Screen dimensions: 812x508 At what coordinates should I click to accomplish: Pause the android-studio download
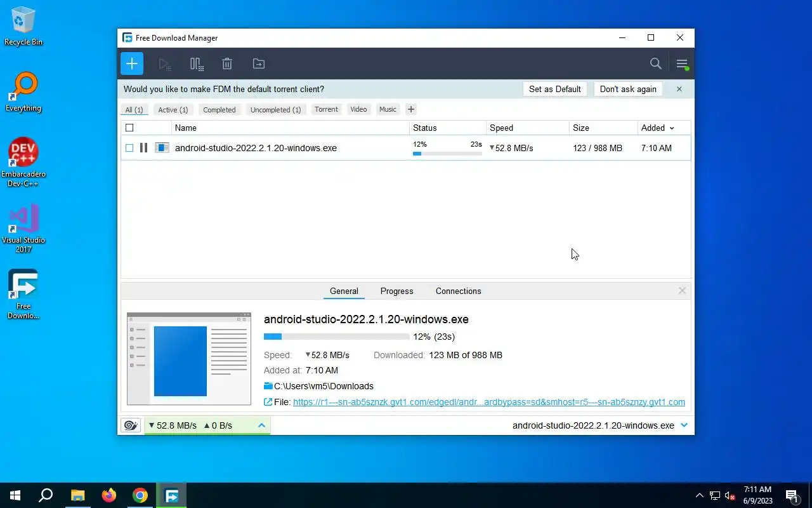144,148
